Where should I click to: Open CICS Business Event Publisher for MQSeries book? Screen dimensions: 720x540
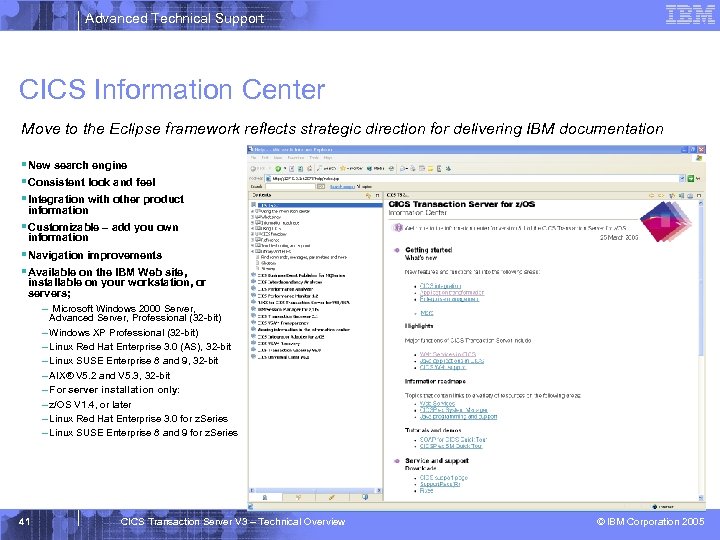(x=301, y=276)
